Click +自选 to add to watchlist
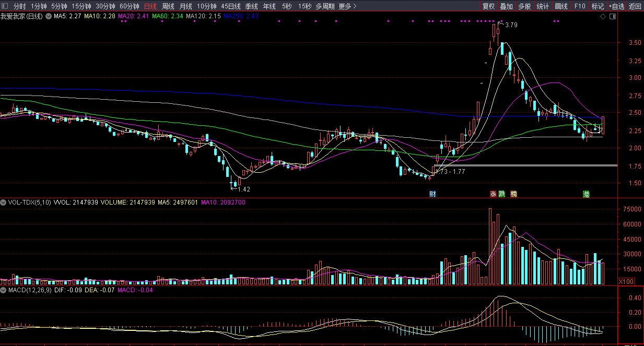 [616, 6]
